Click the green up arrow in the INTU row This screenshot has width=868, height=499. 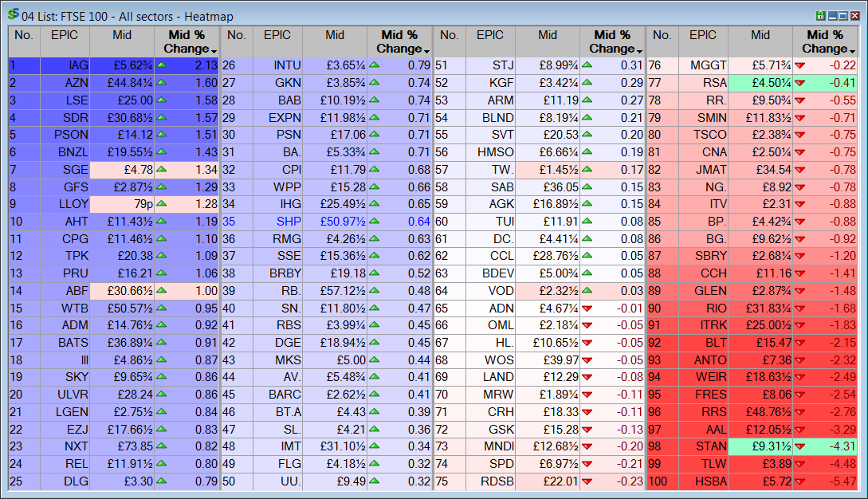(x=374, y=65)
